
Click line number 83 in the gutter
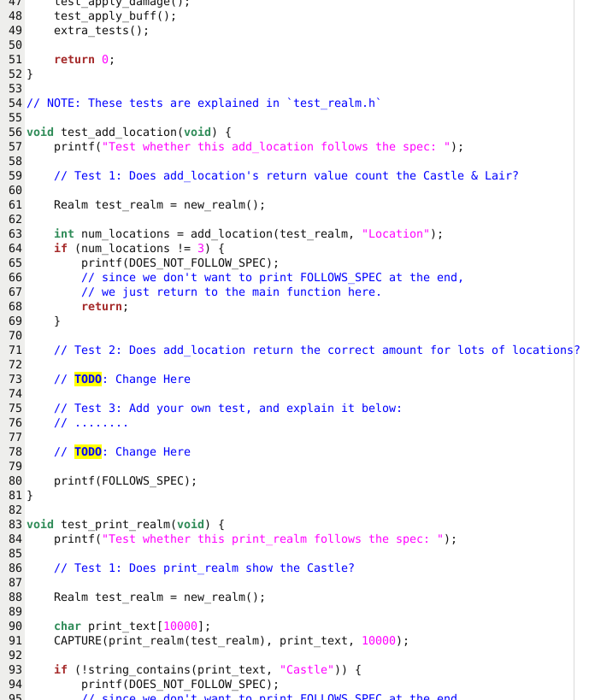point(15,525)
